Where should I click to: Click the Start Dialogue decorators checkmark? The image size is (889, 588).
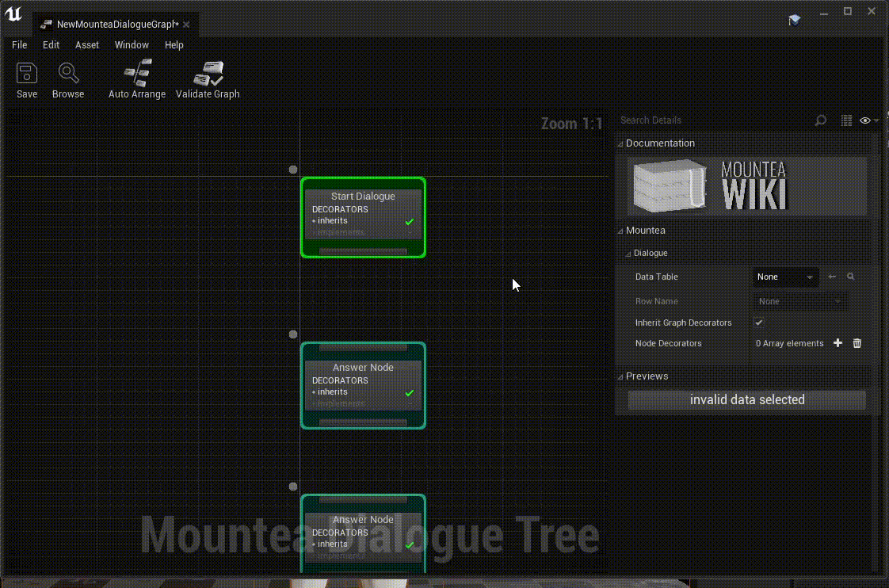click(x=410, y=222)
